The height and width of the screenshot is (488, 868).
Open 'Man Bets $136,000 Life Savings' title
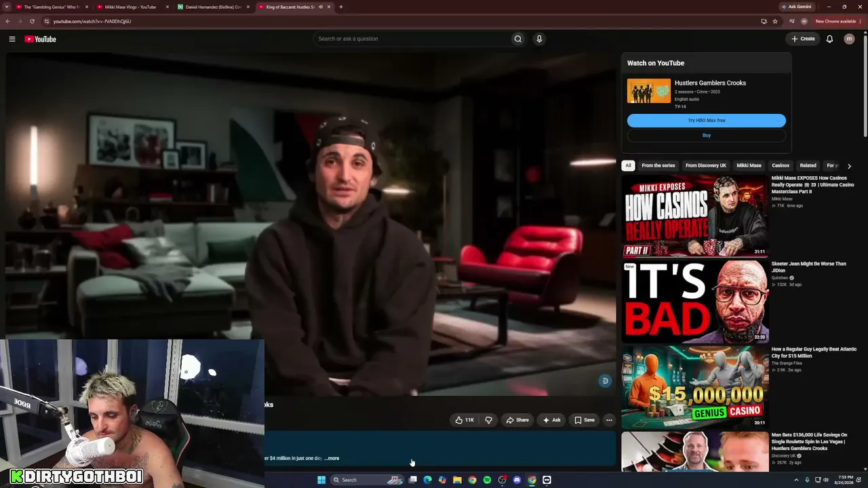click(809, 442)
